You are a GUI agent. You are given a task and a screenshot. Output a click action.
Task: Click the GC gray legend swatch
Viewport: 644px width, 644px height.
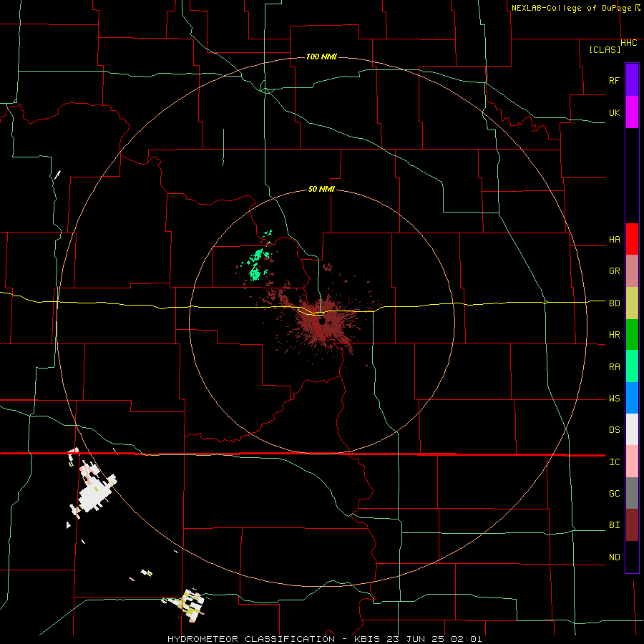point(632,493)
